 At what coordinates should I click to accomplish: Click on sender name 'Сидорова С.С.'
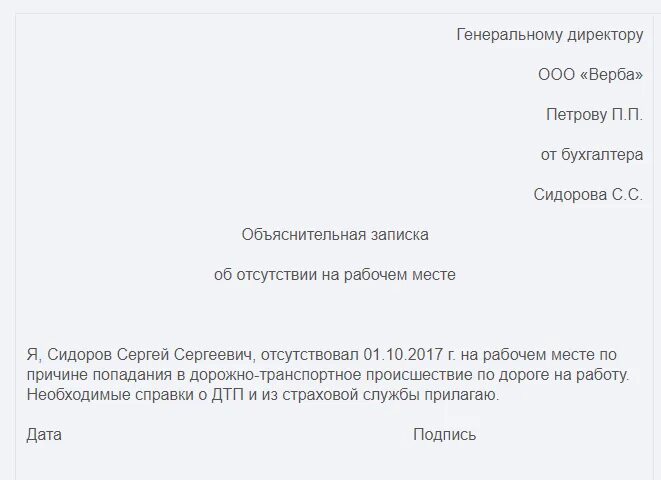[588, 195]
